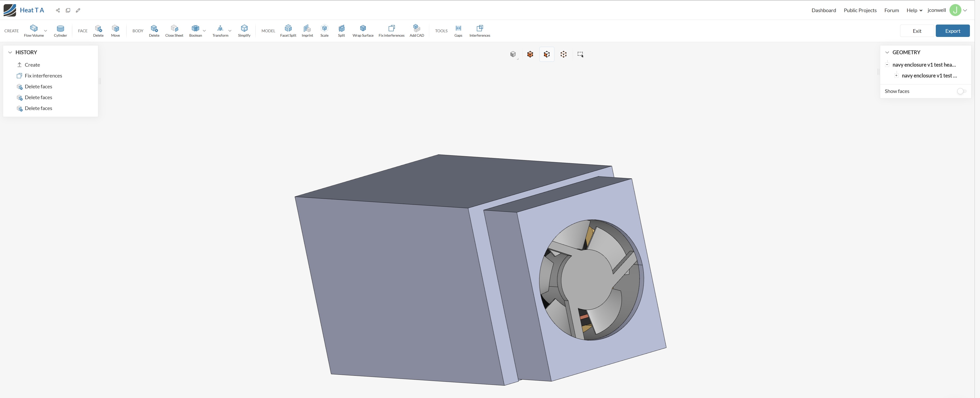This screenshot has width=980, height=398.
Task: Switch to wireframe vertex display mode
Action: [563, 54]
